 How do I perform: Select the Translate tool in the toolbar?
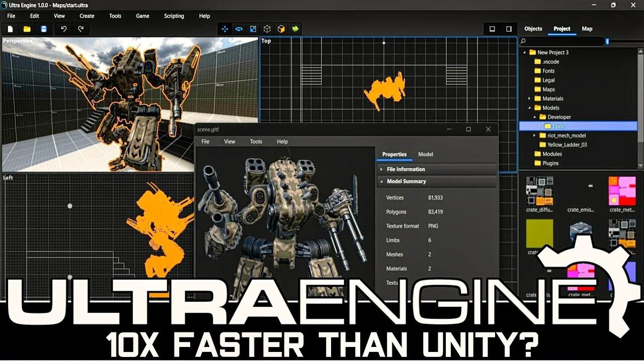coord(224,29)
